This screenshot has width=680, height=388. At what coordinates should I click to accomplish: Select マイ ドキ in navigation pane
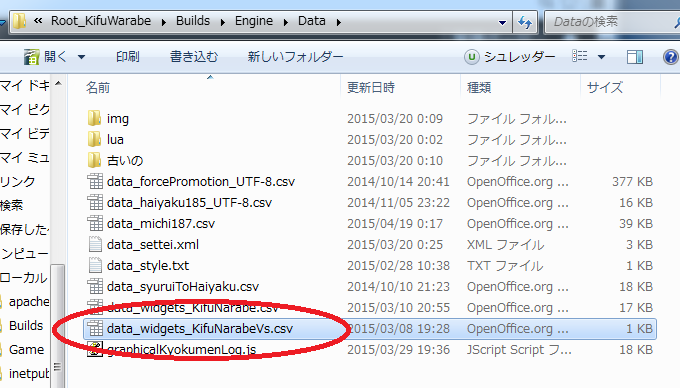[x=25, y=85]
